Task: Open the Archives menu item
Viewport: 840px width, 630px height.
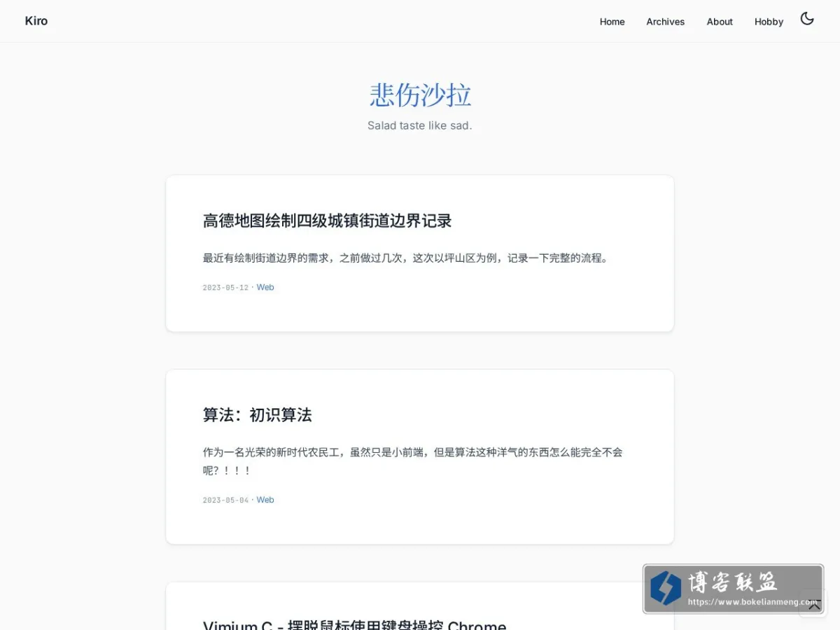Action: pyautogui.click(x=665, y=22)
